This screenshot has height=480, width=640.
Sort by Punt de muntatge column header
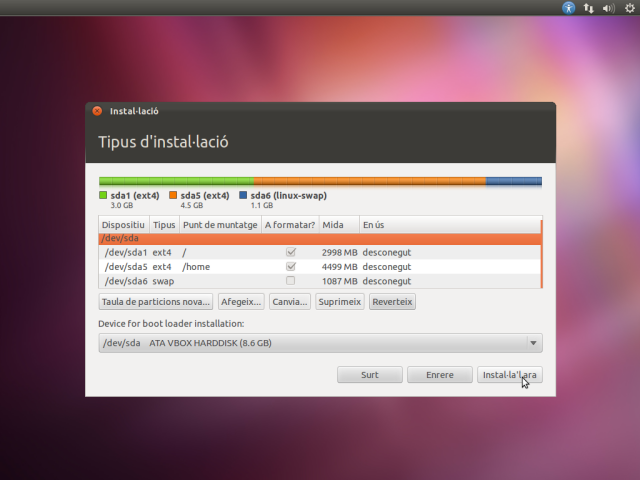(x=220, y=225)
